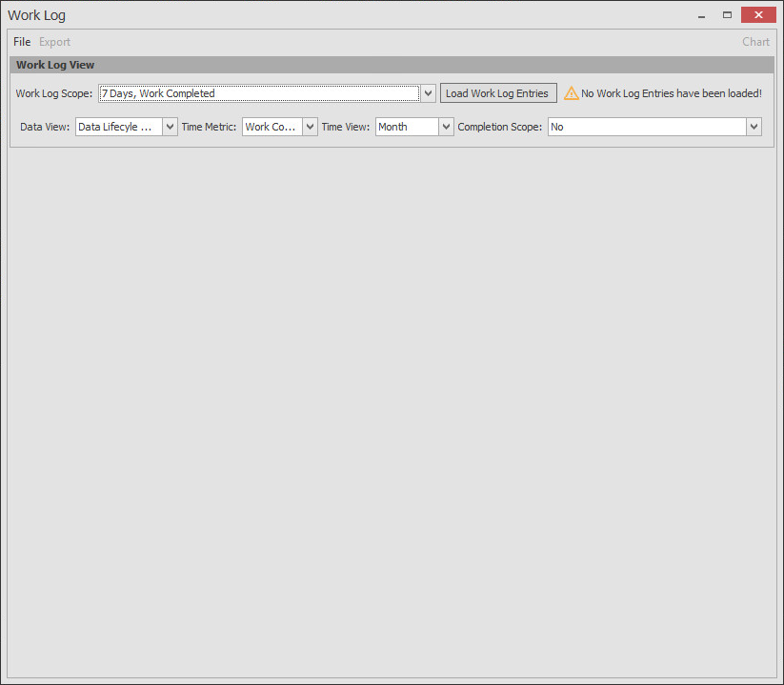784x685 pixels.
Task: Click the Work Log View panel header
Action: (392, 65)
